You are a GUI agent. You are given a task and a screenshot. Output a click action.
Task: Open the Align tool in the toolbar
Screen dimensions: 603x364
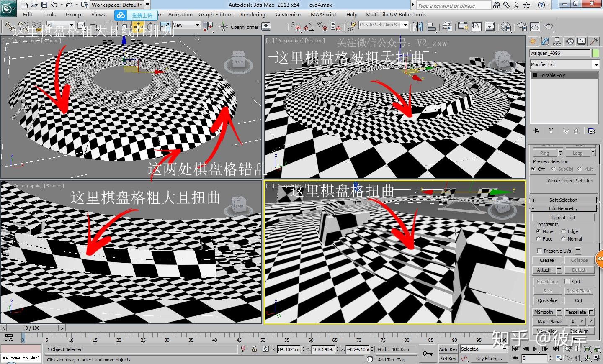431,27
